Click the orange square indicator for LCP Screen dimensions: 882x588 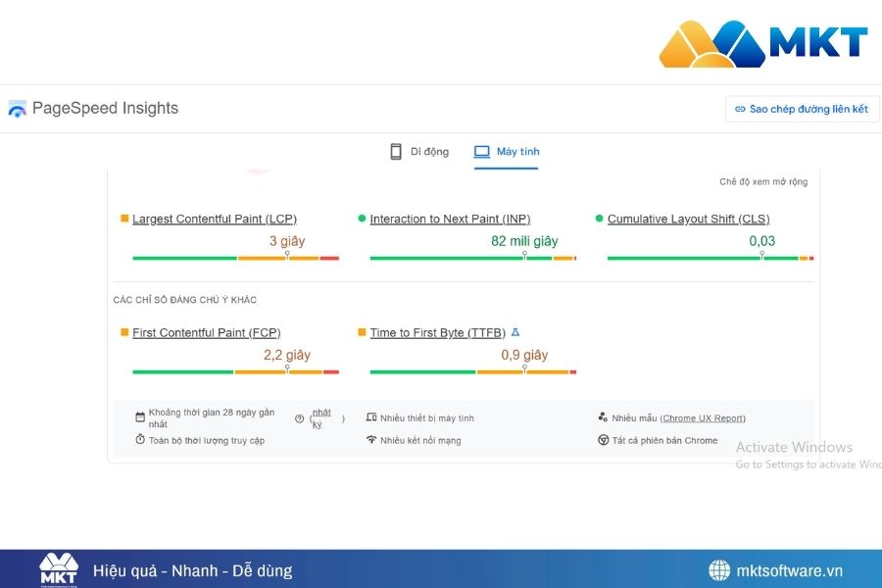click(x=124, y=219)
